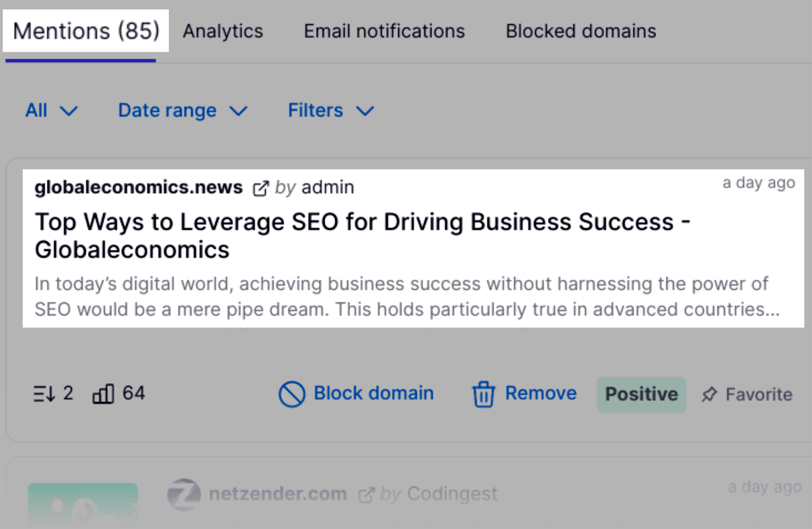Click the Favorite pin icon
The height and width of the screenshot is (529, 812).
(709, 394)
